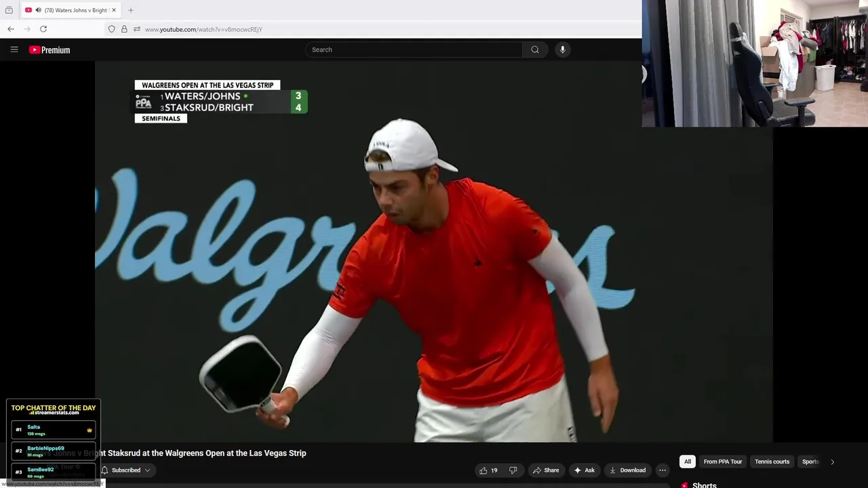Reload the current YouTube page
868x488 pixels.
point(43,29)
